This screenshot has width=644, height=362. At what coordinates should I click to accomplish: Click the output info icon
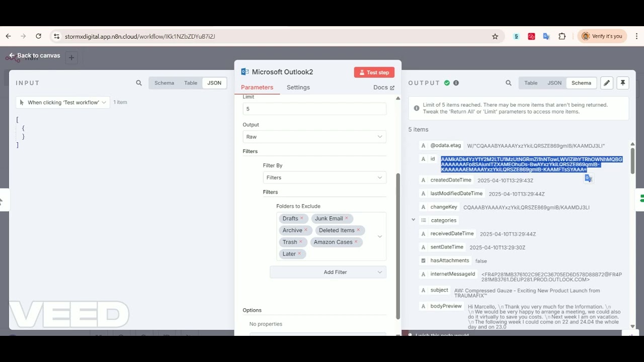[456, 83]
